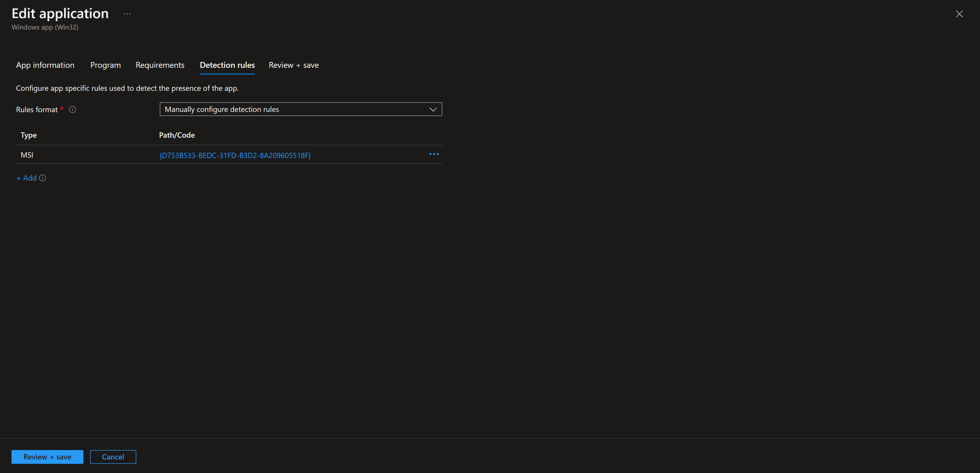
Task: Select the MSI type cell
Action: pos(27,155)
